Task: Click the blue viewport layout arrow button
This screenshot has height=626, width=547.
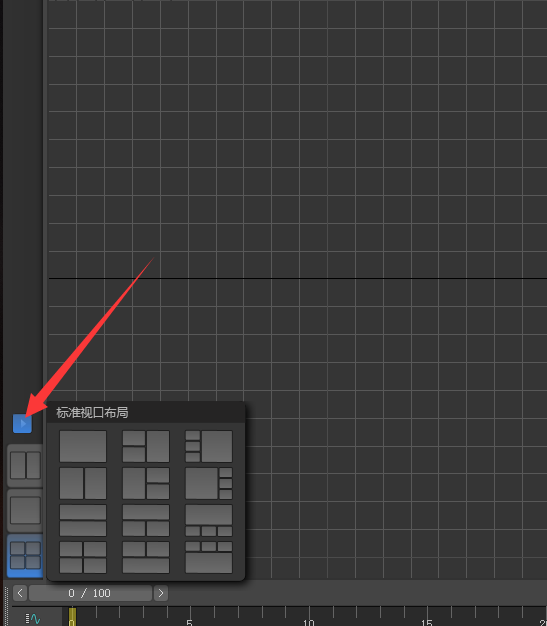Action: click(x=22, y=423)
